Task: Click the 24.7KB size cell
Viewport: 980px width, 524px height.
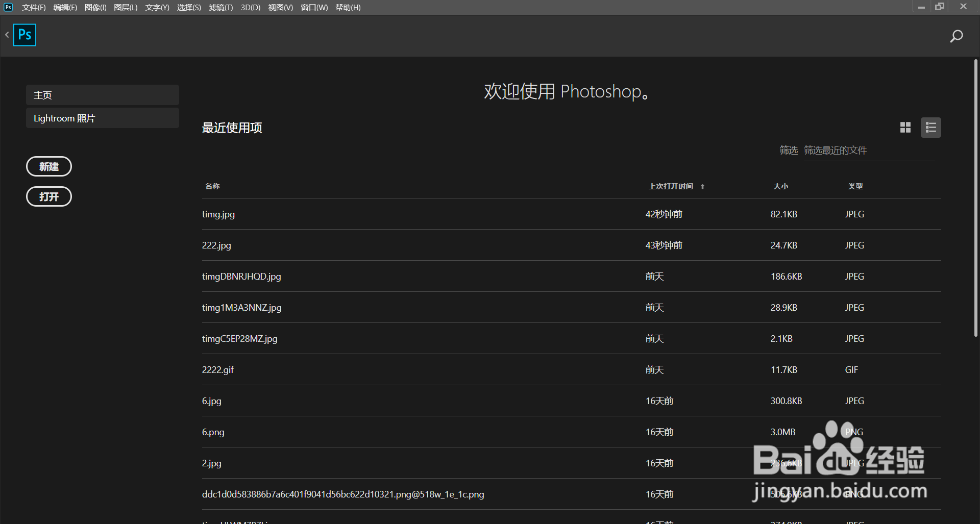Action: click(x=784, y=245)
